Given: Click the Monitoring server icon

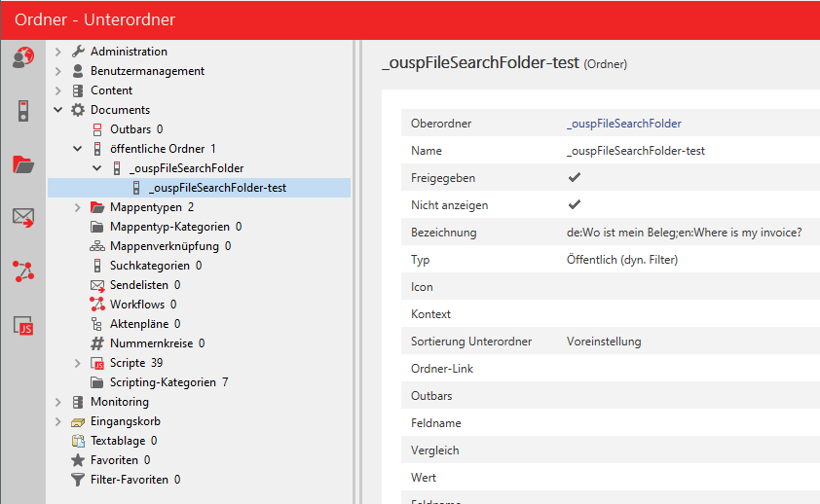Looking at the screenshot, I should (x=78, y=402).
